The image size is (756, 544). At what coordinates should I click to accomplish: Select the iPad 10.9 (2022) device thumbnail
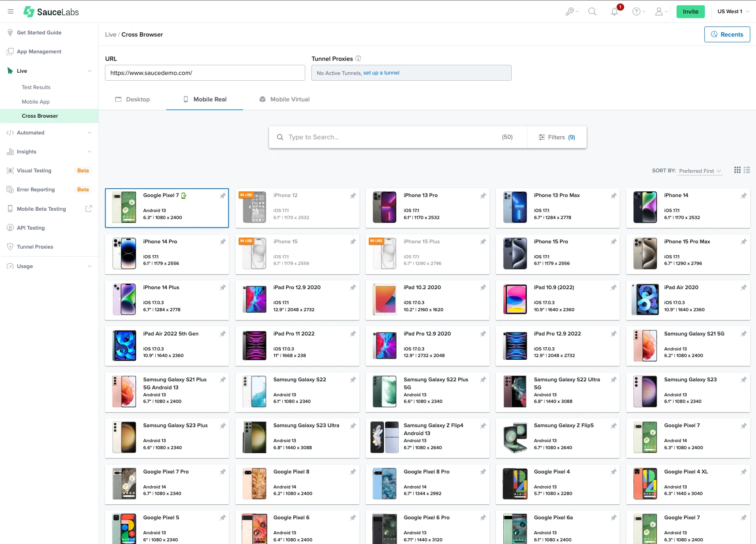click(x=515, y=299)
